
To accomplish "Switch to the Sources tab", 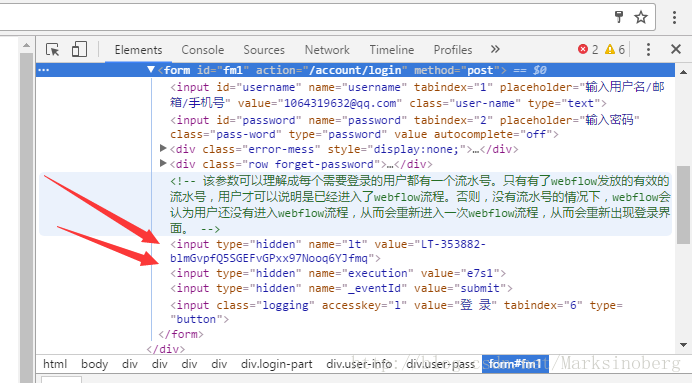I will click(x=264, y=50).
